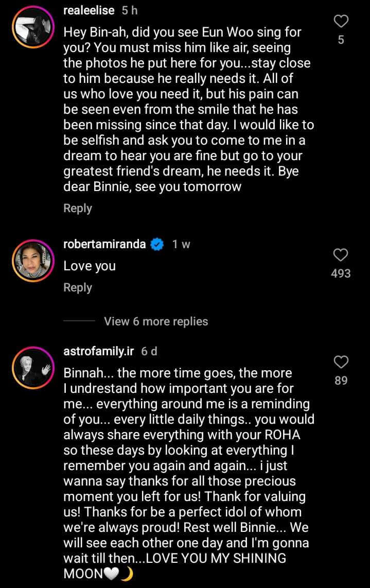
Task: Click the "1 w" timestamp
Action: click(181, 245)
